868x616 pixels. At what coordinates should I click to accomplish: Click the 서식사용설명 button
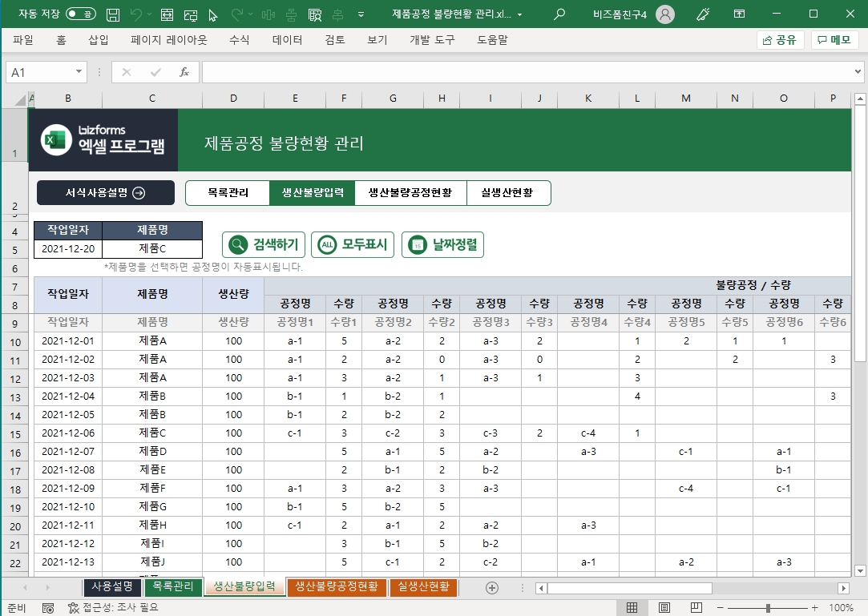[x=105, y=192]
